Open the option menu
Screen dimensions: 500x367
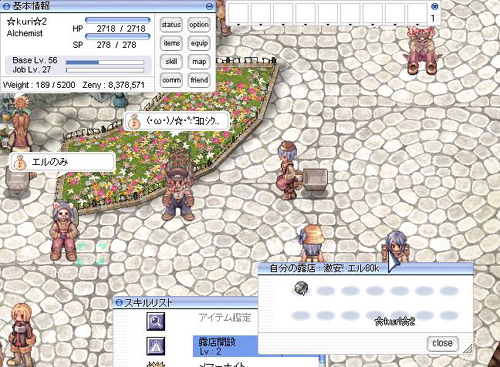click(x=199, y=25)
